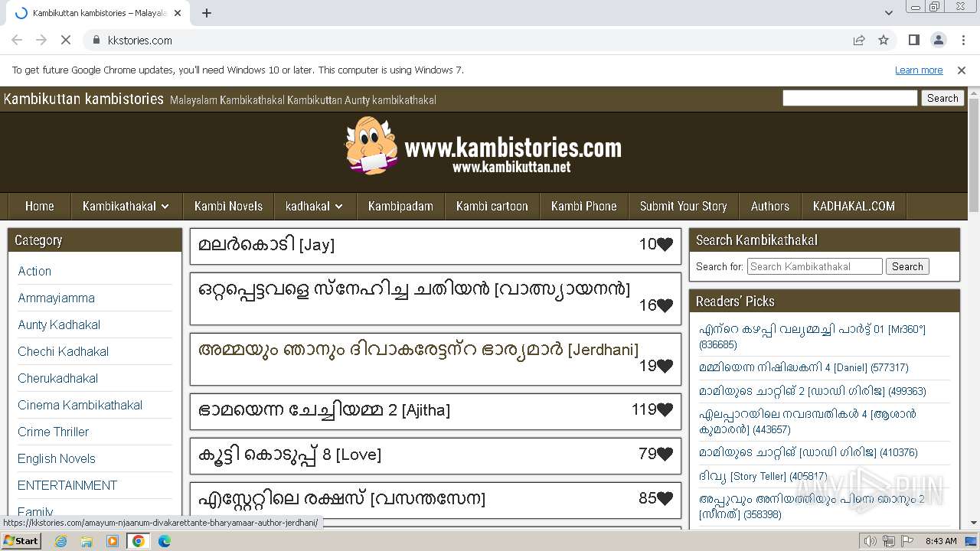Image resolution: width=980 pixels, height=551 pixels.
Task: Open the story part 2 by [Ajitha]
Action: (x=324, y=410)
